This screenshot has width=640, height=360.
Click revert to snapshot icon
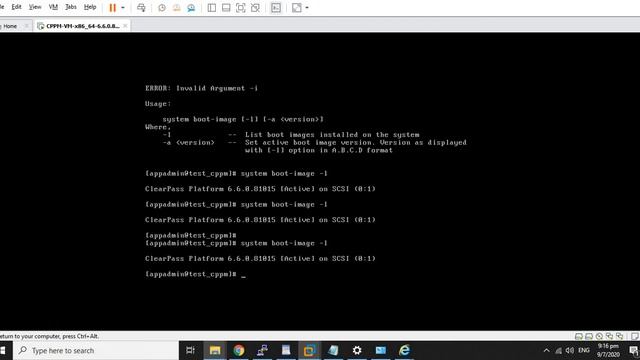coord(176,8)
